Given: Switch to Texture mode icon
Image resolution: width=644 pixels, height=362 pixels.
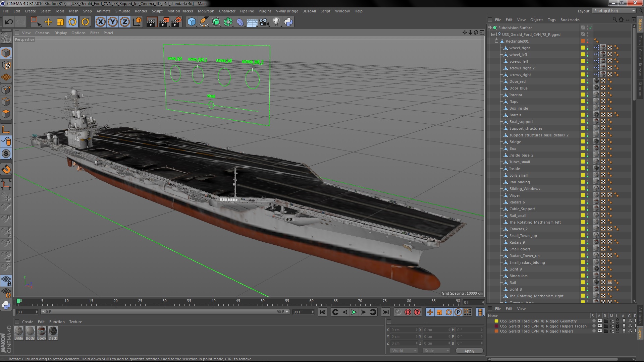Looking at the screenshot, I should coord(6,65).
